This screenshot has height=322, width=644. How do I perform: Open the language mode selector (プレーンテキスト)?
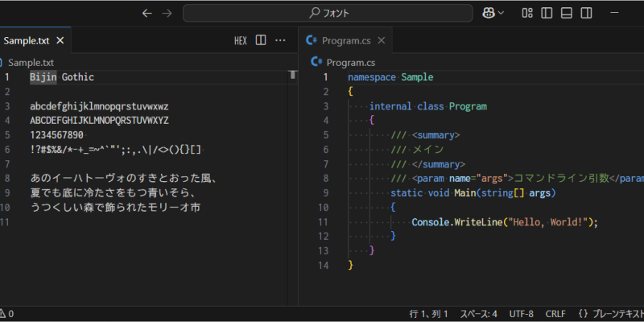click(x=612, y=313)
